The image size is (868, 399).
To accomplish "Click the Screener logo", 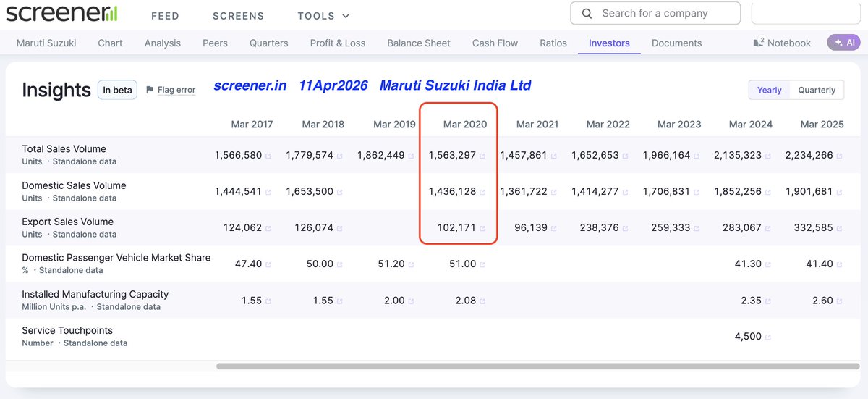I will point(61,13).
